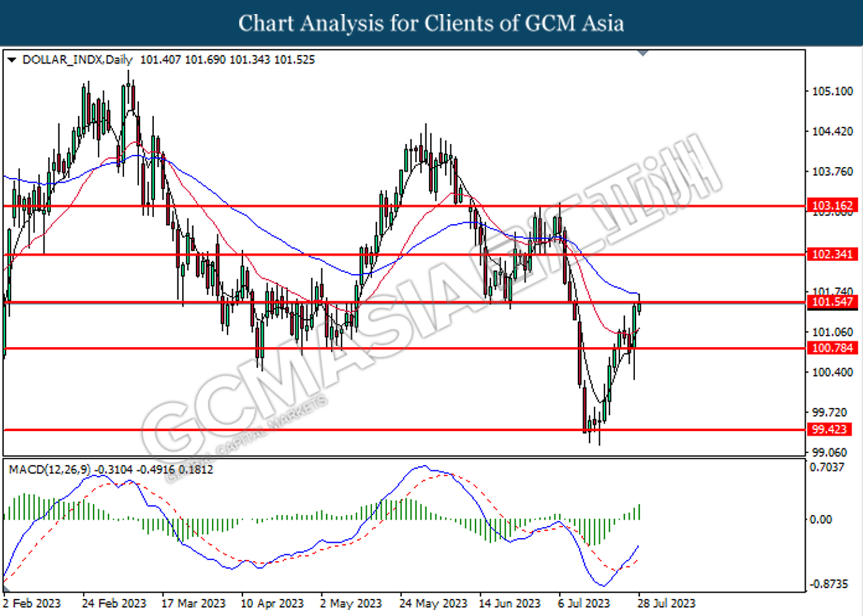The width and height of the screenshot is (863, 616).
Task: Click the 6 Jul 2023 date label
Action: point(584,603)
